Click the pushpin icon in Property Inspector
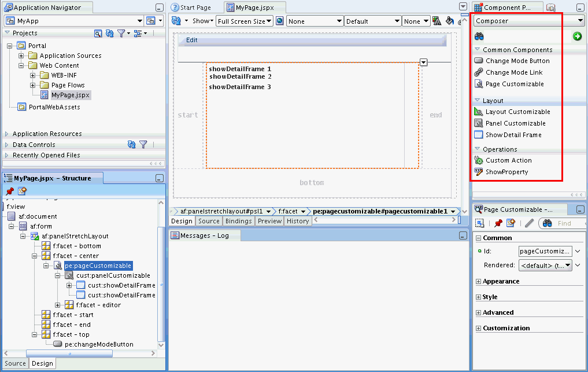This screenshot has width=588, height=372. click(498, 223)
